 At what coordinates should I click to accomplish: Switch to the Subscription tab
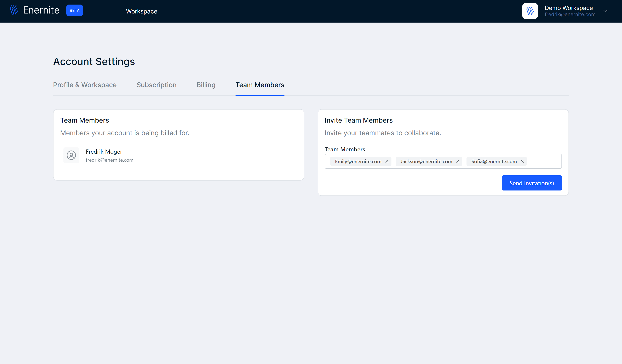[x=157, y=85]
